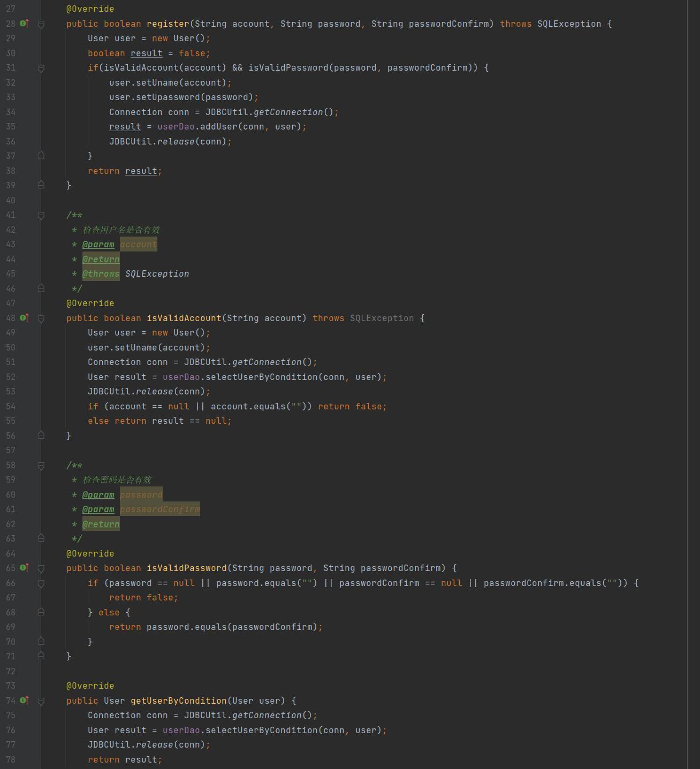Viewport: 700px width, 769px height.
Task: Click the @param tag on line 43
Action: point(98,245)
